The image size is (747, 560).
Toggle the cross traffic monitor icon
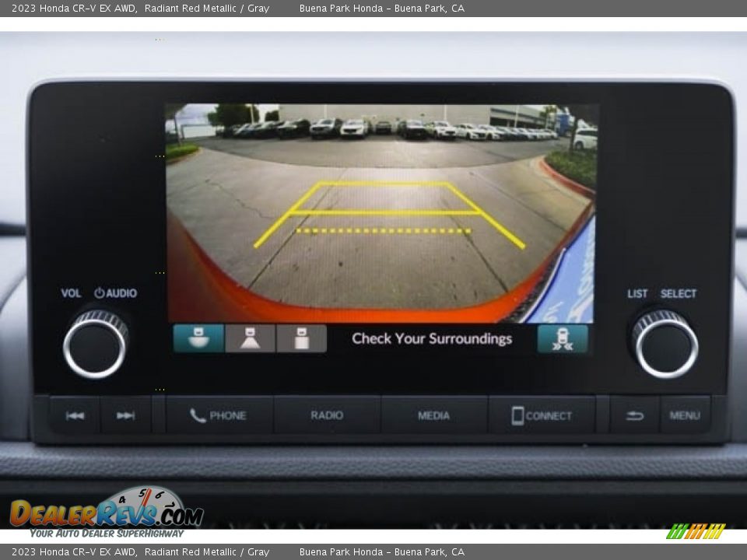pos(562,339)
